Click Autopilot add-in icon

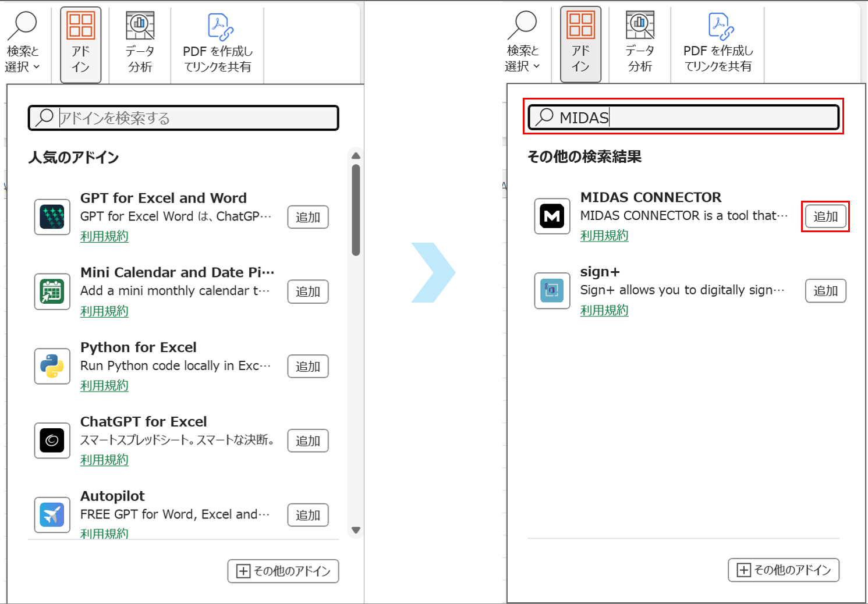point(52,515)
